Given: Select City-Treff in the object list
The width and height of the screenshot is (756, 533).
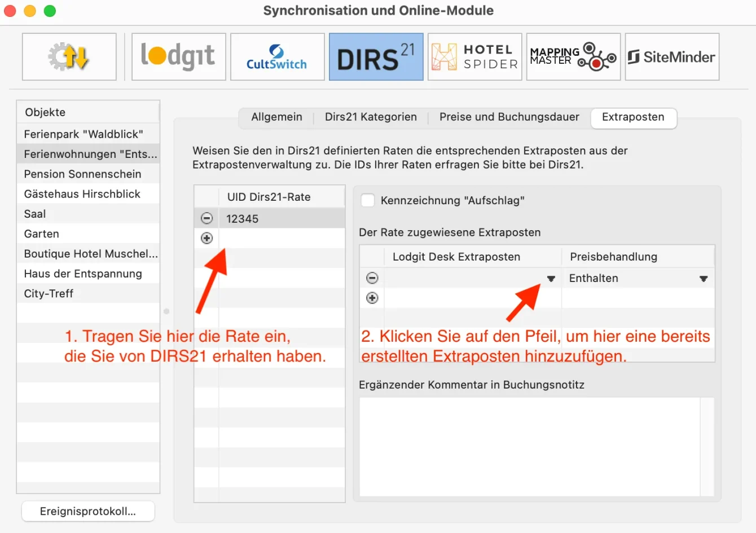Looking at the screenshot, I should (88, 293).
